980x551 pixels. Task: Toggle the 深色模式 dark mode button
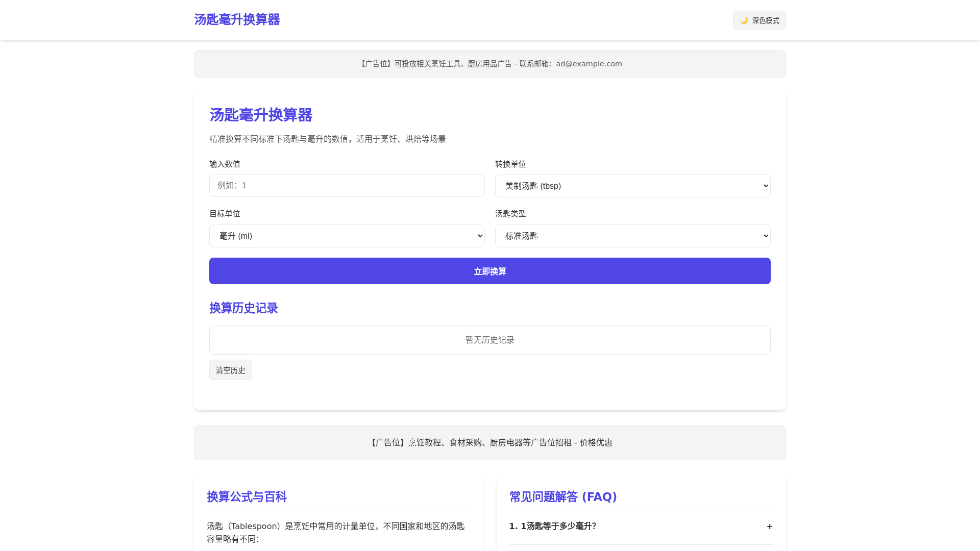(x=759, y=20)
